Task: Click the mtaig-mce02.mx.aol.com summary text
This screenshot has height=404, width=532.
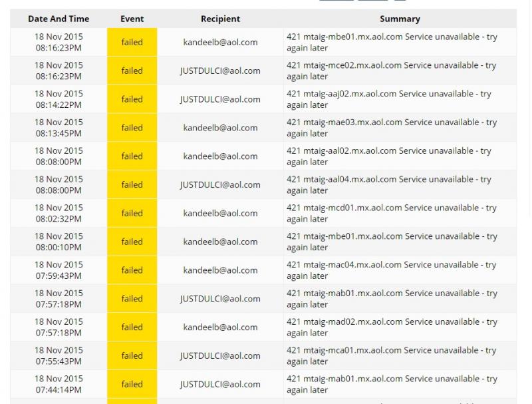Action: (391, 71)
